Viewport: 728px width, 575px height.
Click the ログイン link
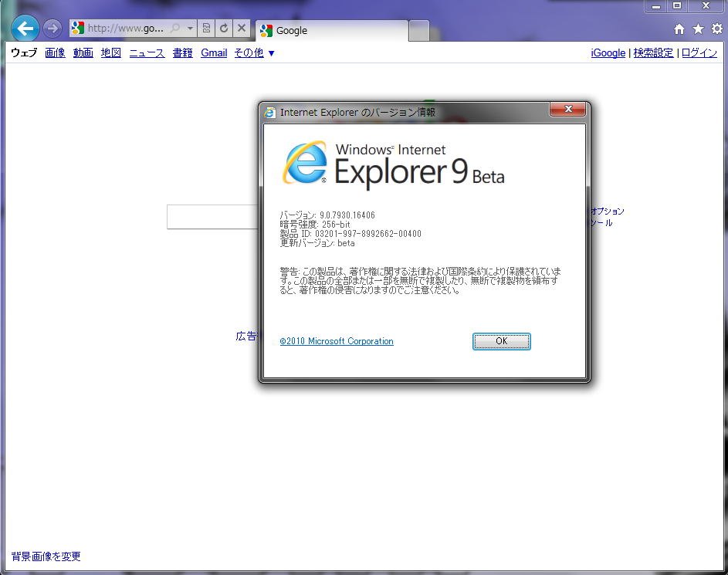coord(699,53)
